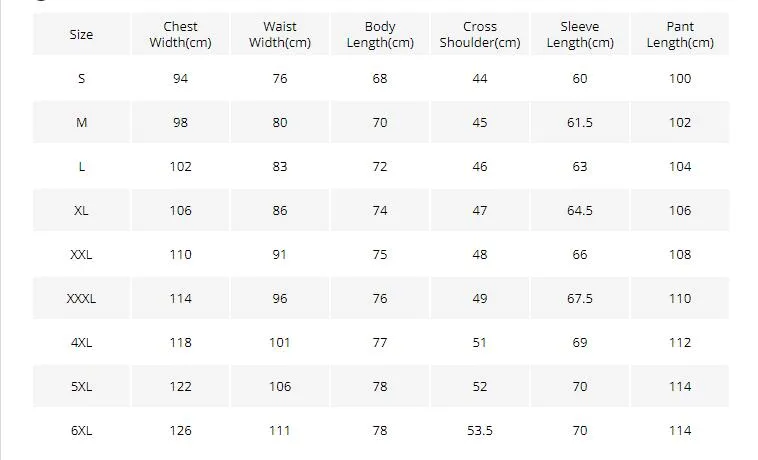
Task: Select the 61.5 sleeve length value
Action: (580, 123)
